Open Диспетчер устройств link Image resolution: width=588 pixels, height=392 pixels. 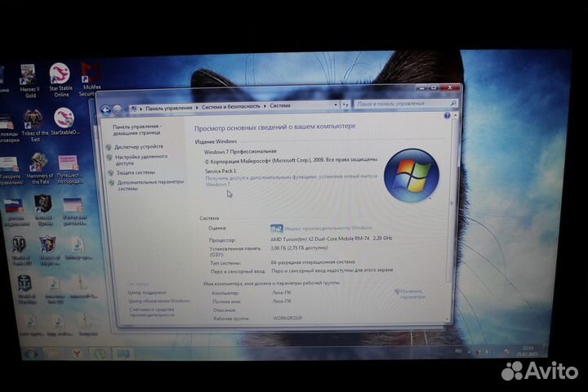coord(139,147)
